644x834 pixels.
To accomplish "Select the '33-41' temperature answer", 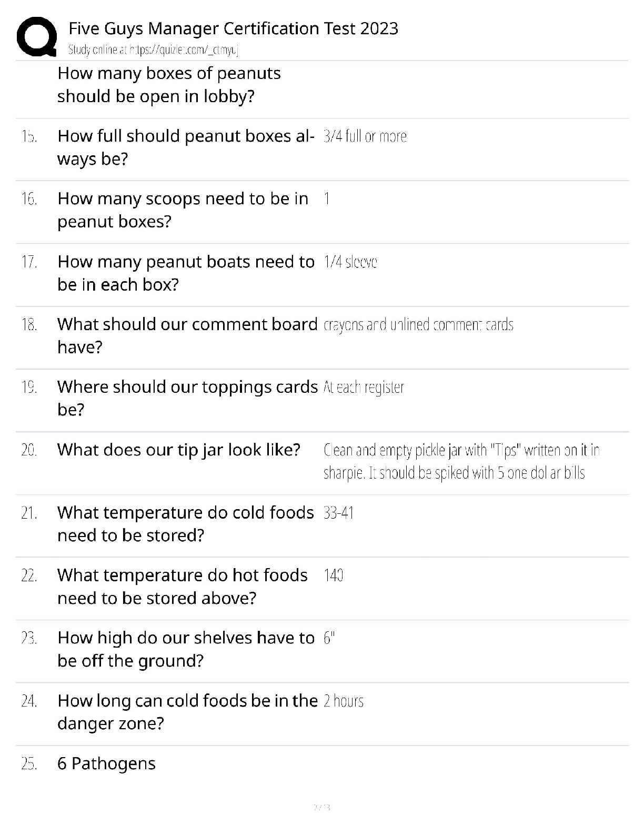I will [x=338, y=513].
